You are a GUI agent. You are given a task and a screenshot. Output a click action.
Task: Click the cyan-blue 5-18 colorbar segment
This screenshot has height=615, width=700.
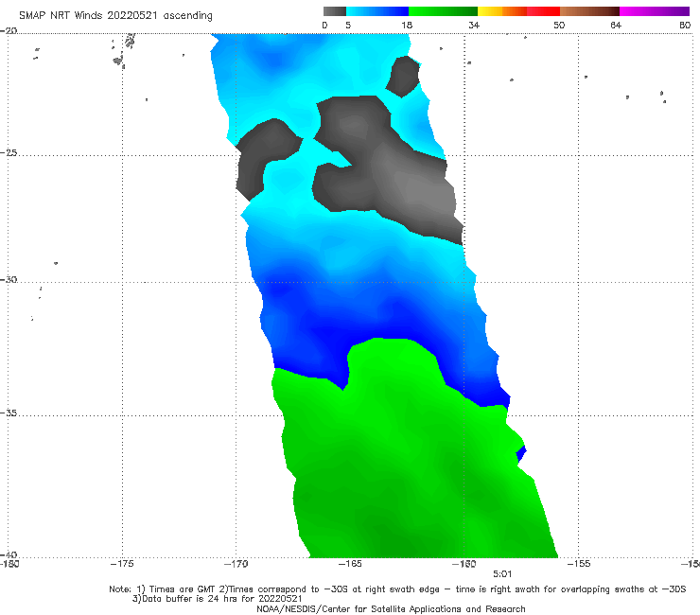click(x=377, y=11)
